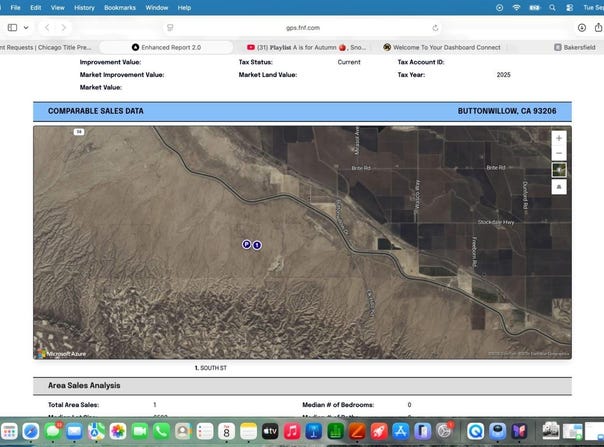Click the COMPARABLE SALES DATA heading
Viewport: 604px width, 447px height.
pyautogui.click(x=96, y=111)
